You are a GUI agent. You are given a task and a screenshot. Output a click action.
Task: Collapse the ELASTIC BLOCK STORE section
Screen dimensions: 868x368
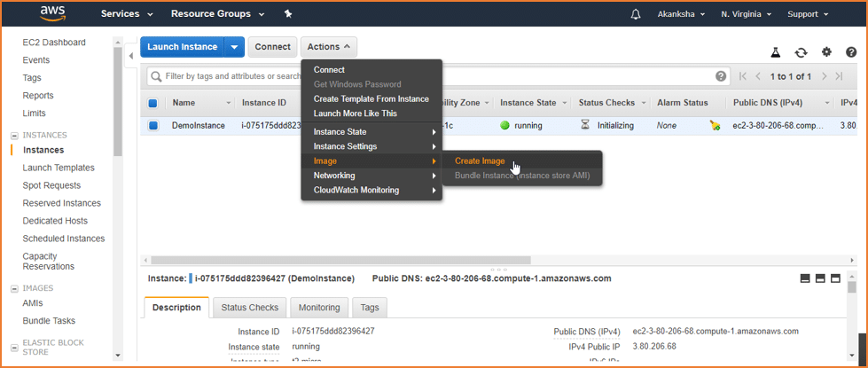pyautogui.click(x=14, y=348)
